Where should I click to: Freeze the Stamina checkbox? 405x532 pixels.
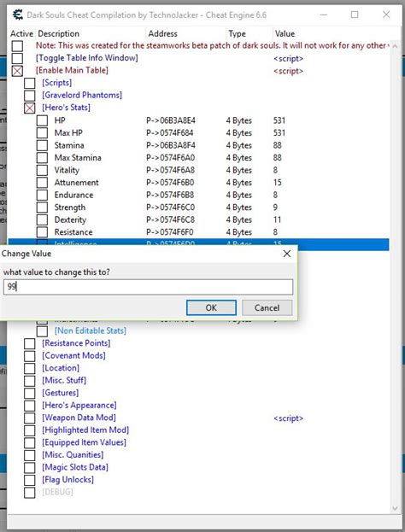coord(42,145)
